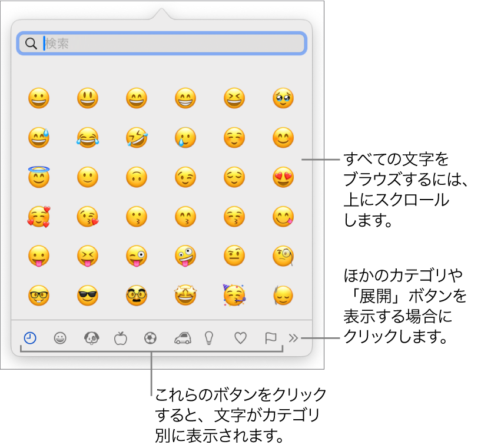
Task: Switch to the symbols heart category
Action: tap(240, 339)
